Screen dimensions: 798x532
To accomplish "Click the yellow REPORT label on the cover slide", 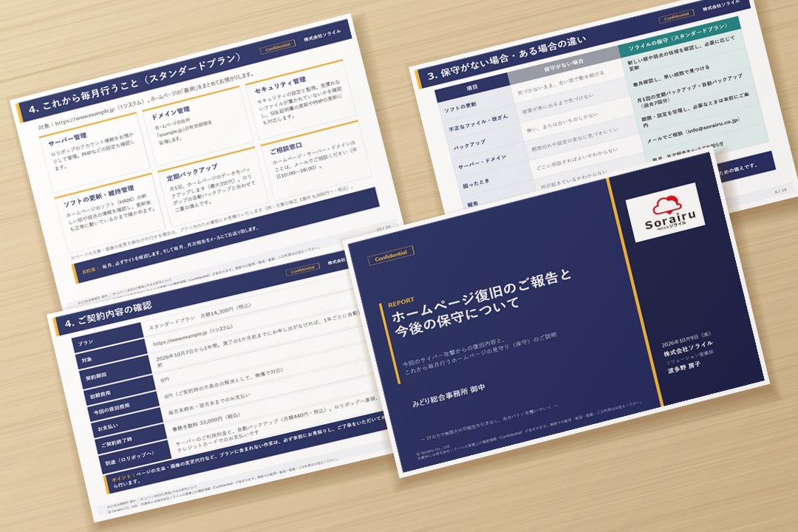I will pyautogui.click(x=401, y=302).
